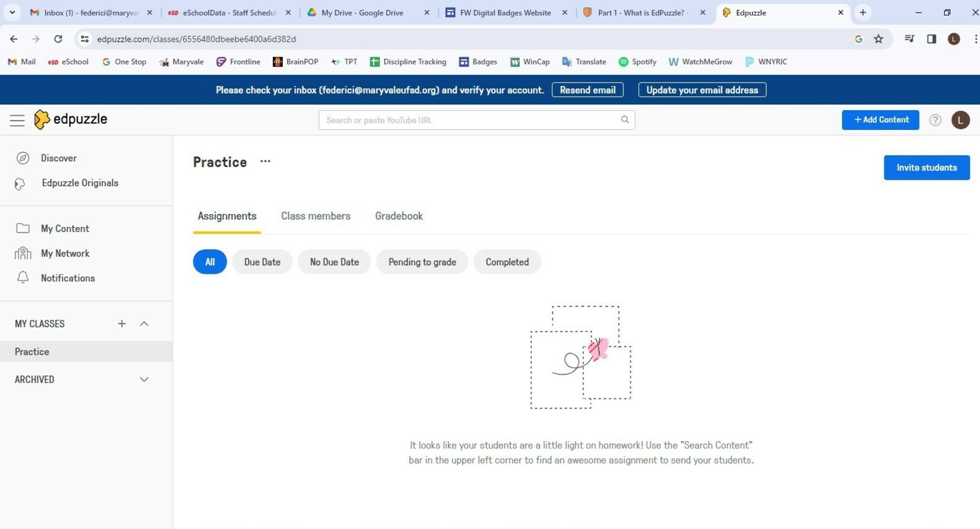Viewport: 980px width, 529px height.
Task: Switch to the Gradebook tab
Action: [x=399, y=216]
